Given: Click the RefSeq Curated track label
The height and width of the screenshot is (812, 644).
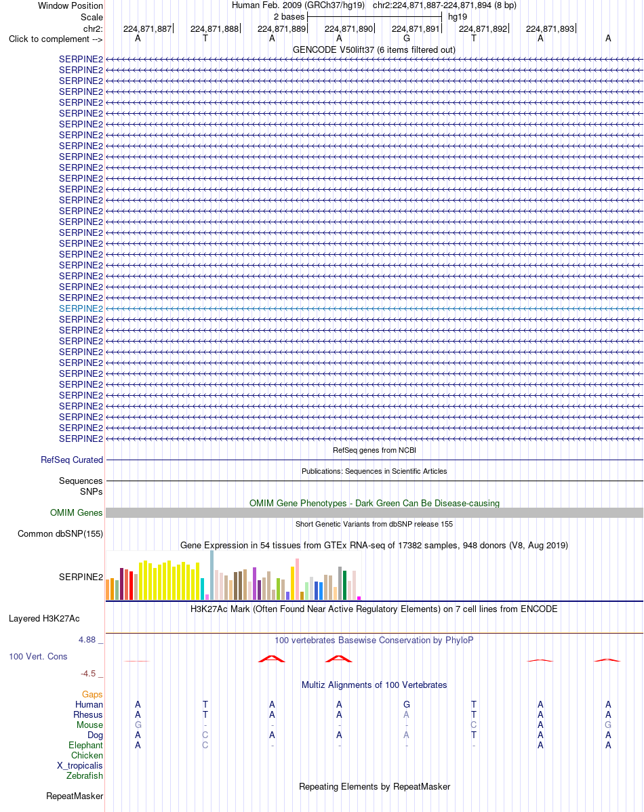Looking at the screenshot, I should tap(72, 460).
